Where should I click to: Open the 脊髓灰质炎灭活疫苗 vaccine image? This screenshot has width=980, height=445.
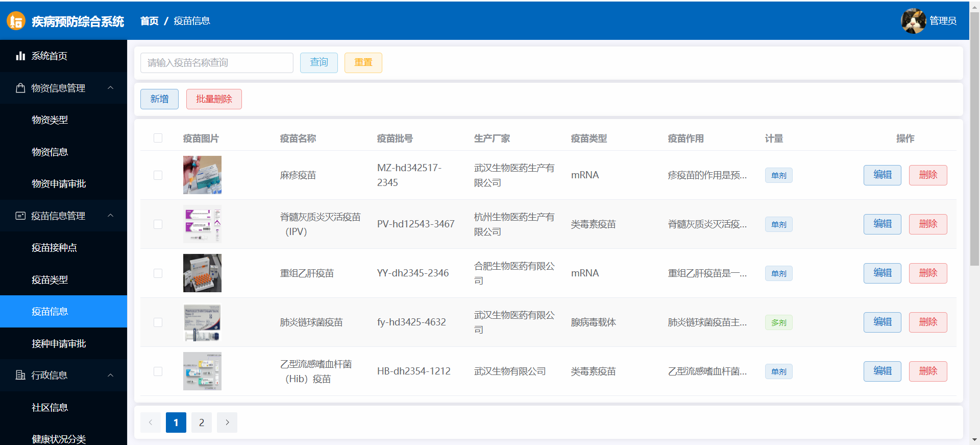coord(202,224)
